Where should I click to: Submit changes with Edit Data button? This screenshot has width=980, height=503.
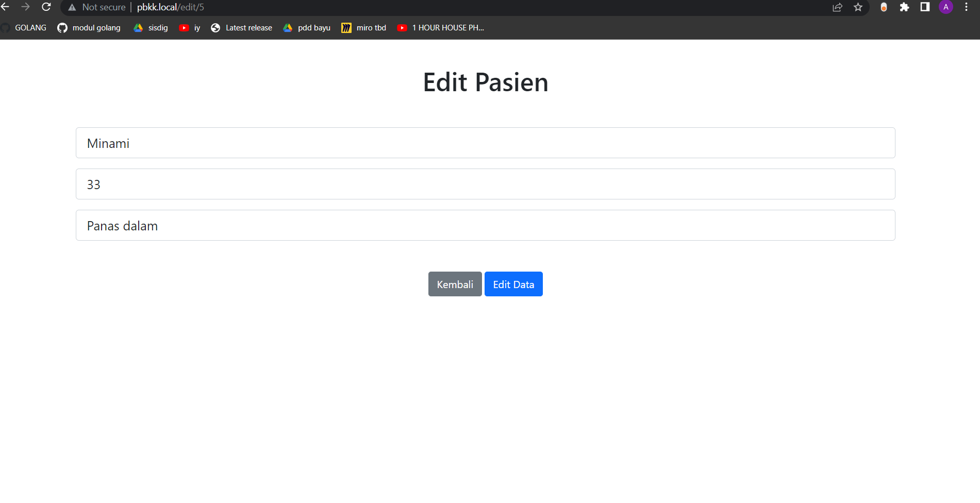[x=513, y=284]
